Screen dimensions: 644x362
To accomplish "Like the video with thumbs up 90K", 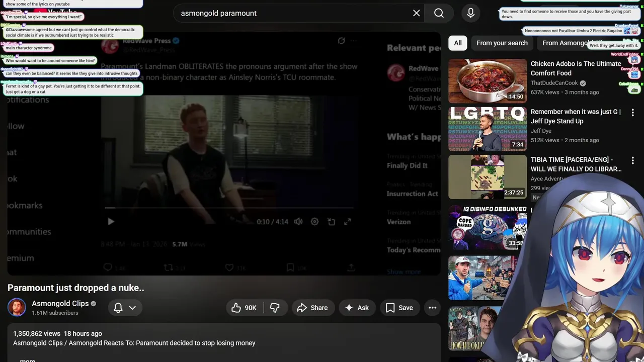I will coord(244,308).
